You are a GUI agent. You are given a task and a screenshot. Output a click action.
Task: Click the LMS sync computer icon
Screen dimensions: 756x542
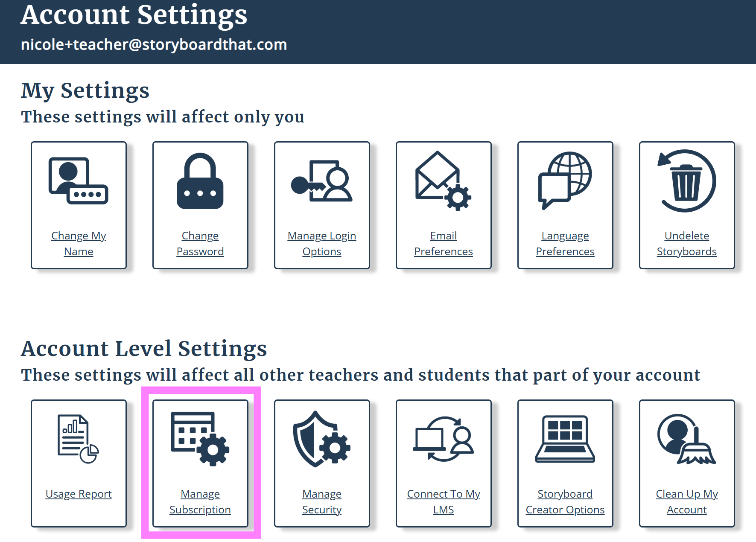tap(443, 439)
